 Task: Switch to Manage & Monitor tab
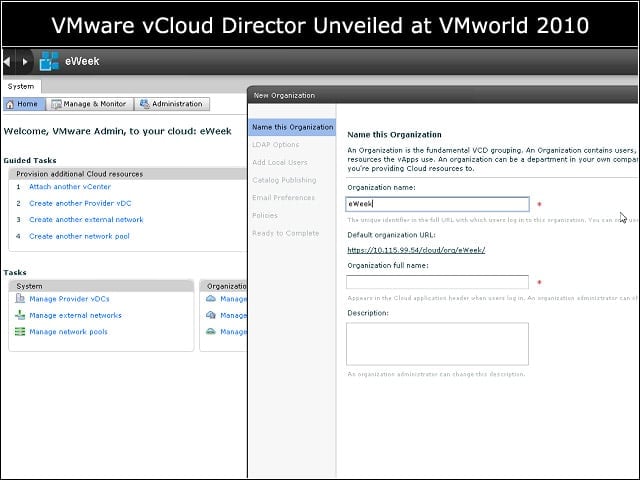[89, 104]
